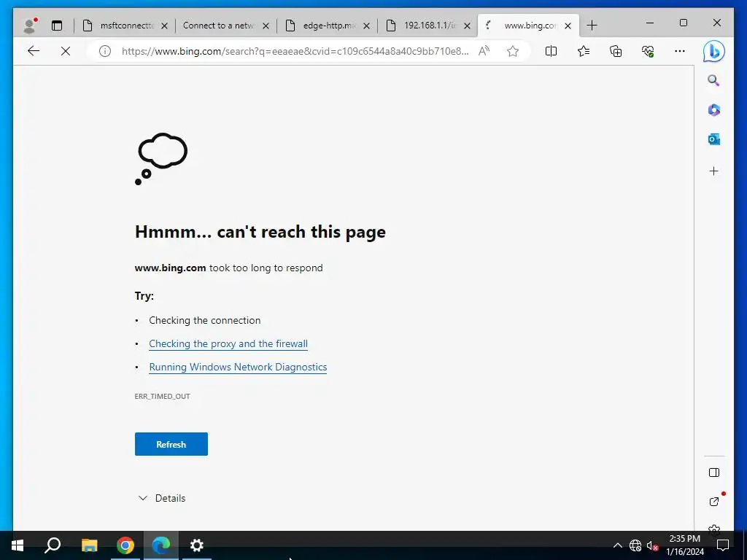This screenshot has width=747, height=560.
Task: Switch to the msftconnecttest tab
Action: (125, 26)
